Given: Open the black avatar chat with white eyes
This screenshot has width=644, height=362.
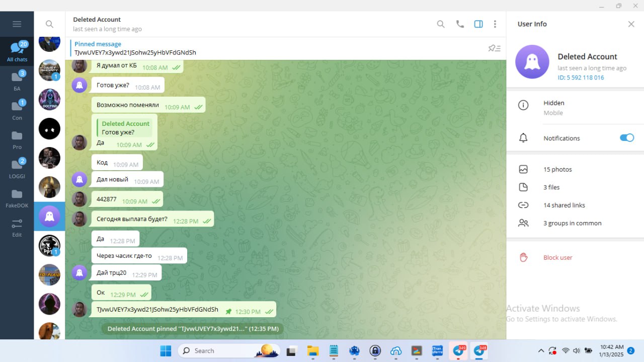Looking at the screenshot, I should (49, 129).
